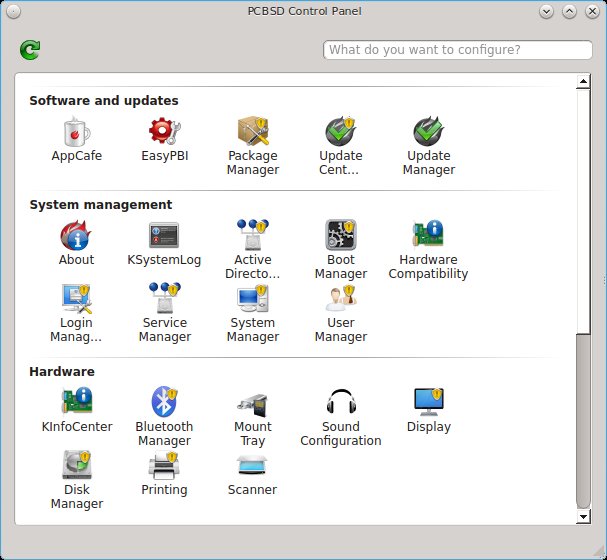Open the AppCafe icon
607x560 pixels.
tap(77, 139)
